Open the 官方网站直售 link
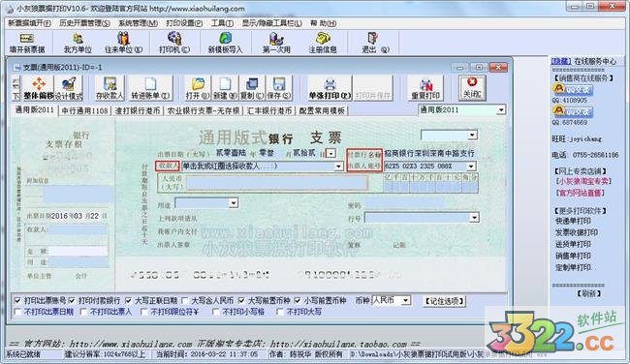The image size is (630, 364). click(x=581, y=193)
